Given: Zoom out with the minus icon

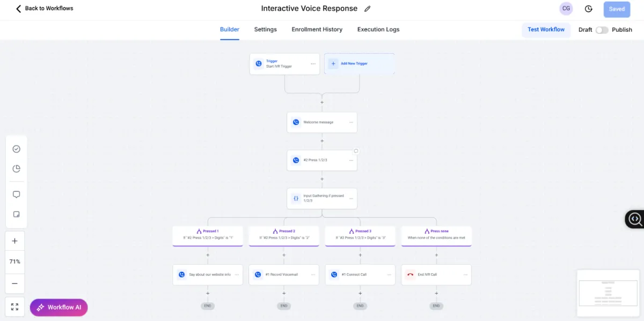Looking at the screenshot, I should click(14, 283).
